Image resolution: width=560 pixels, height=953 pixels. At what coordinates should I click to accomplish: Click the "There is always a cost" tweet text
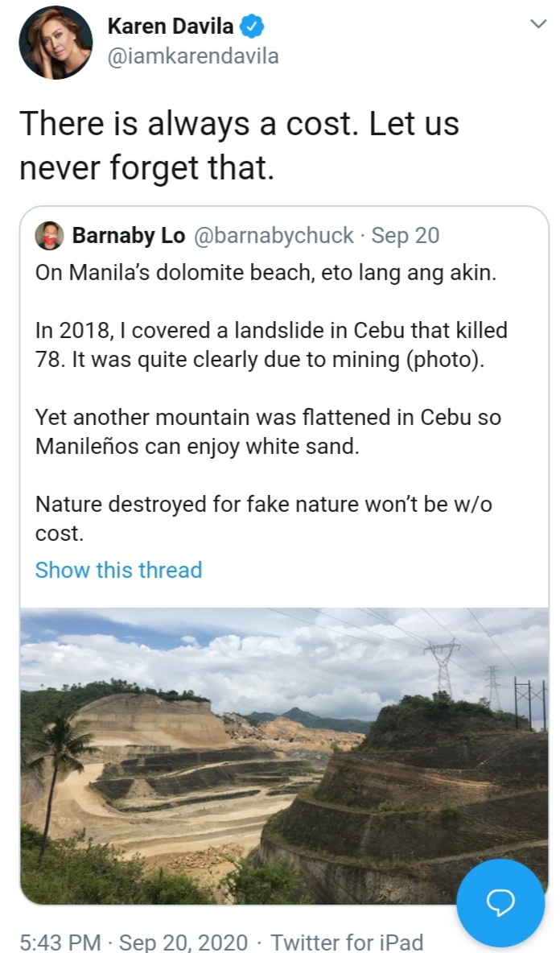[x=239, y=146]
